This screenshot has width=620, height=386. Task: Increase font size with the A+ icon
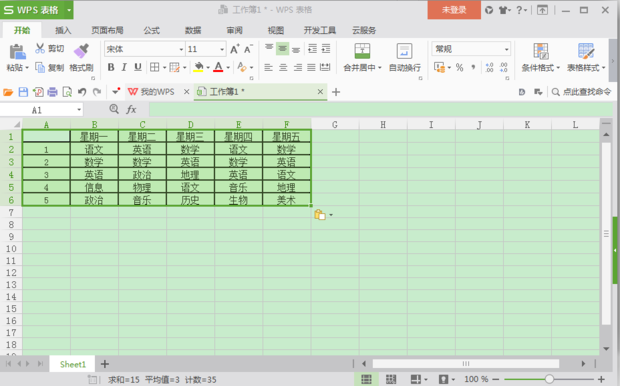(234, 49)
